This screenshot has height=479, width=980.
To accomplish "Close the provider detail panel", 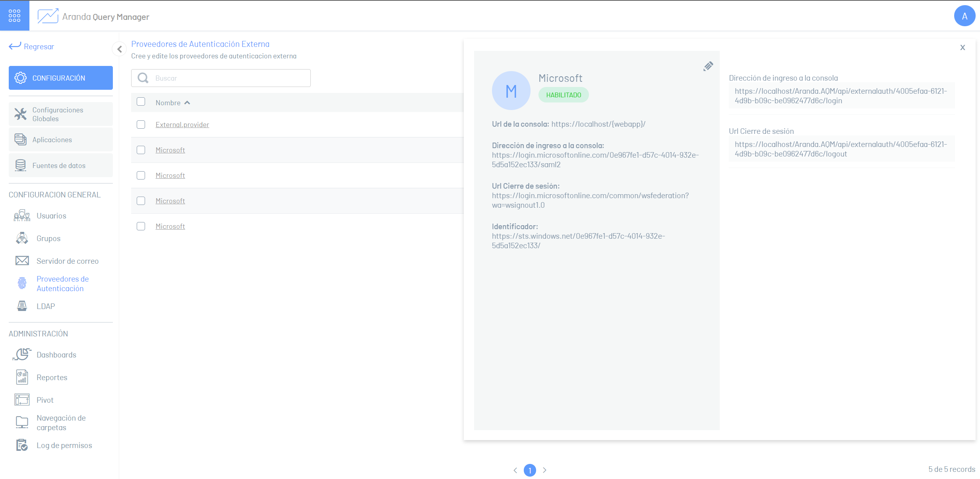I will pos(963,47).
